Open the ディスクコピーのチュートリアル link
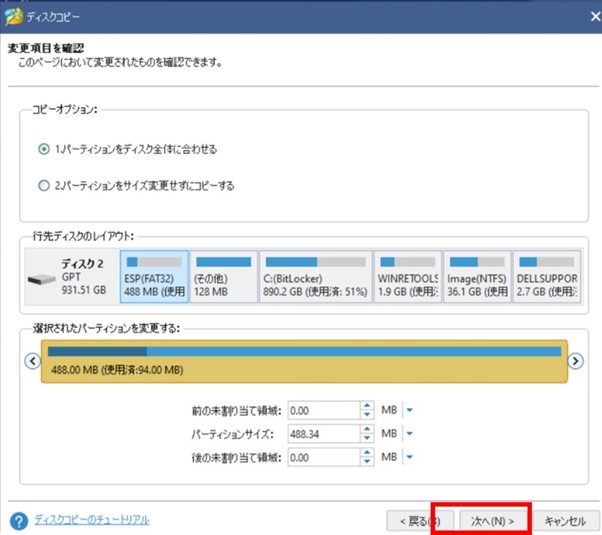Image resolution: width=602 pixels, height=535 pixels. tap(92, 520)
